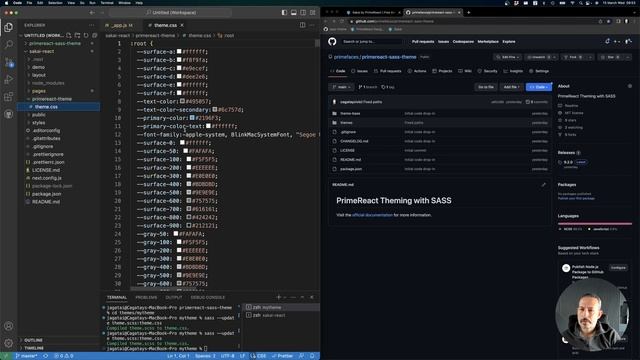
Task: Select the zsh sakai-react terminal
Action: 269,316
